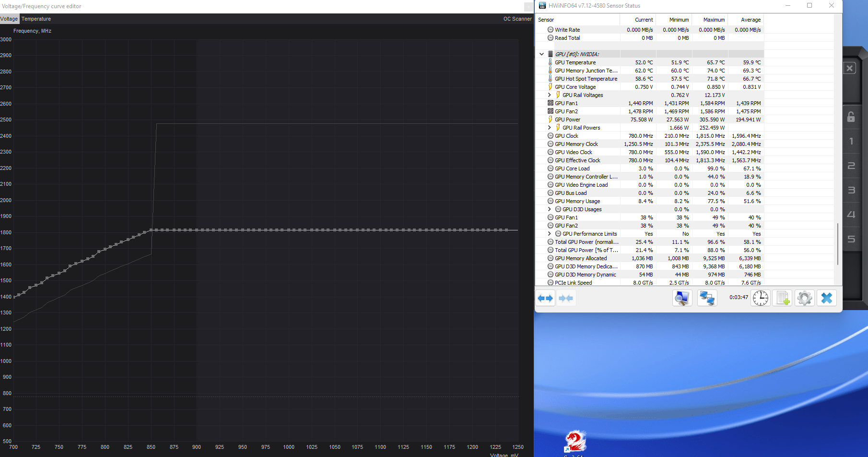Select the curve point at 800 mV
The width and height of the screenshot is (868, 457).
coord(105,249)
